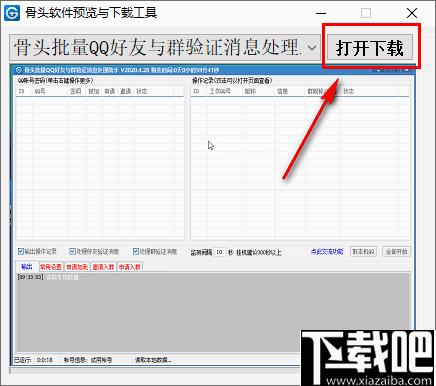
Task: Click the QQ号 column header in account list
Action: pyautogui.click(x=50, y=91)
